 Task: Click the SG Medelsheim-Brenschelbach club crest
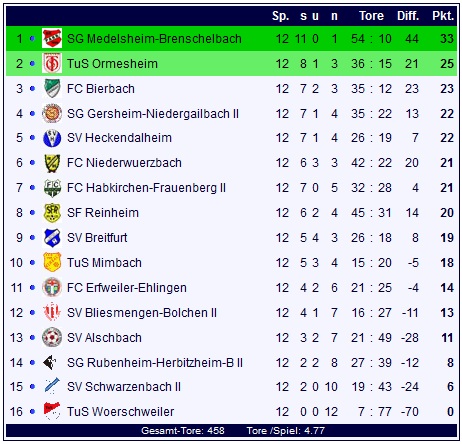point(52,38)
